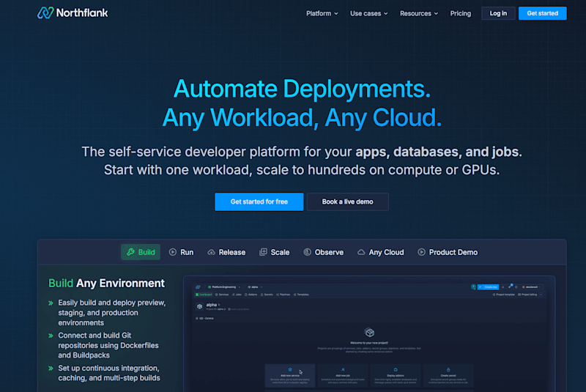Click the box icon above welcome message
The image size is (586, 392).
pos(369,332)
